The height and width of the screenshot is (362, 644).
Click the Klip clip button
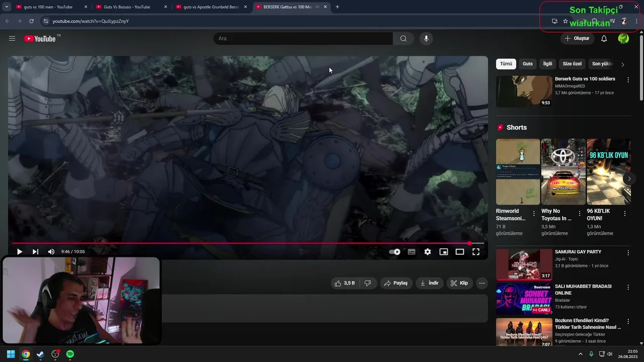[x=459, y=283]
